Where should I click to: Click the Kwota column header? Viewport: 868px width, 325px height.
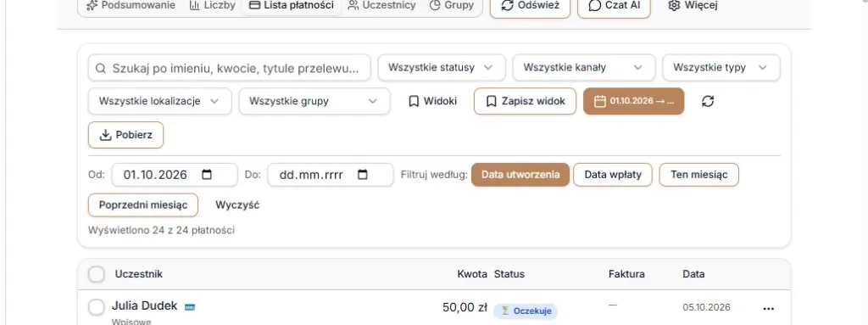coord(472,274)
